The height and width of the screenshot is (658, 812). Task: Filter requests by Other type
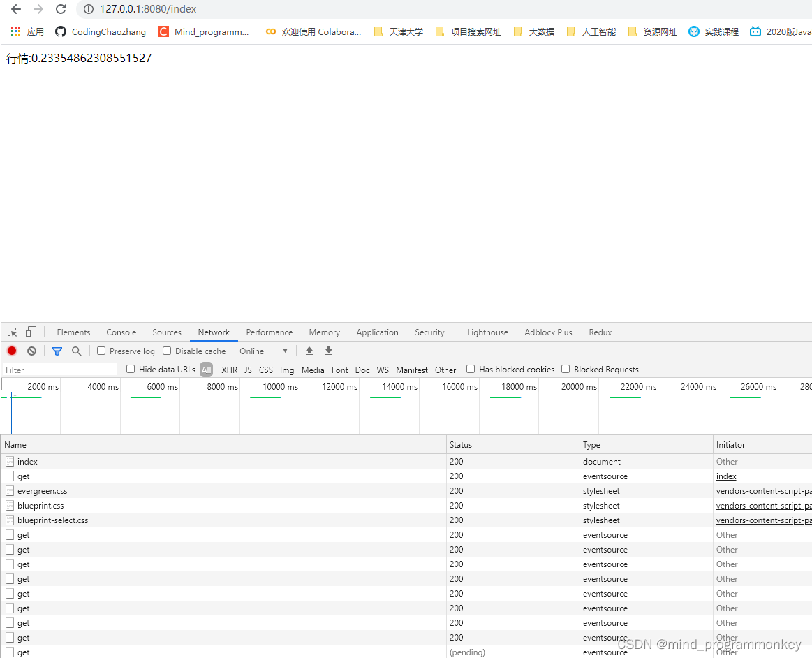445,370
